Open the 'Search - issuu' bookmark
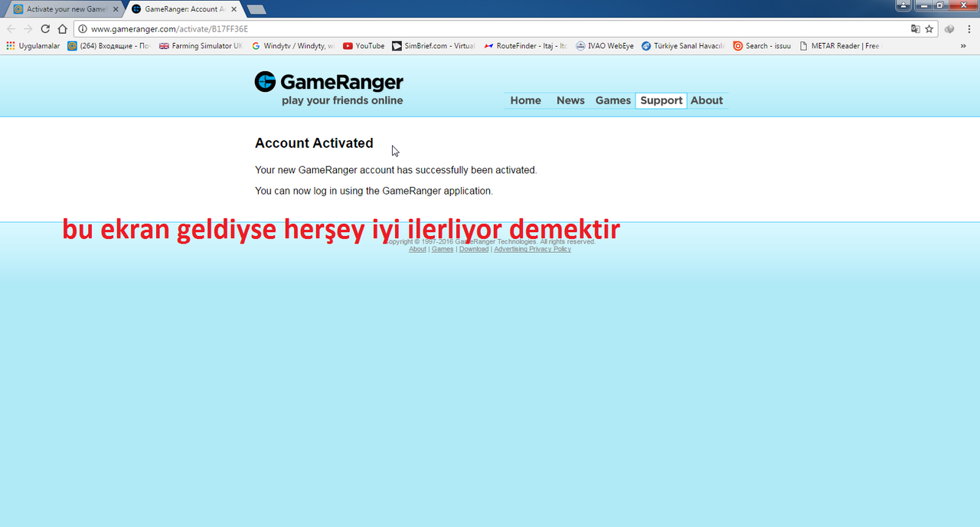Viewport: 980px width, 527px height. 762,46
